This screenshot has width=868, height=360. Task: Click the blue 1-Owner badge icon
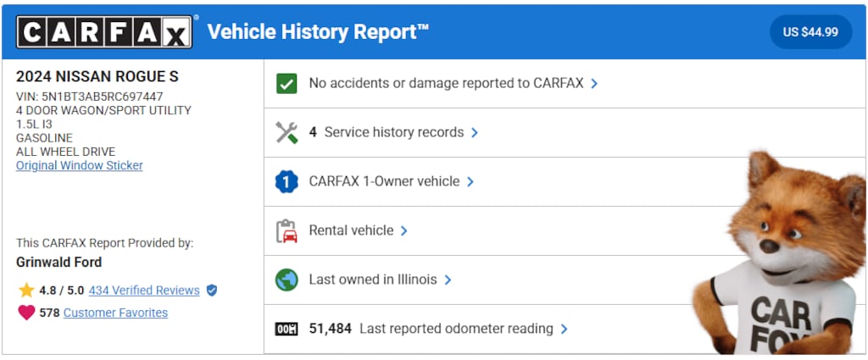point(287,181)
